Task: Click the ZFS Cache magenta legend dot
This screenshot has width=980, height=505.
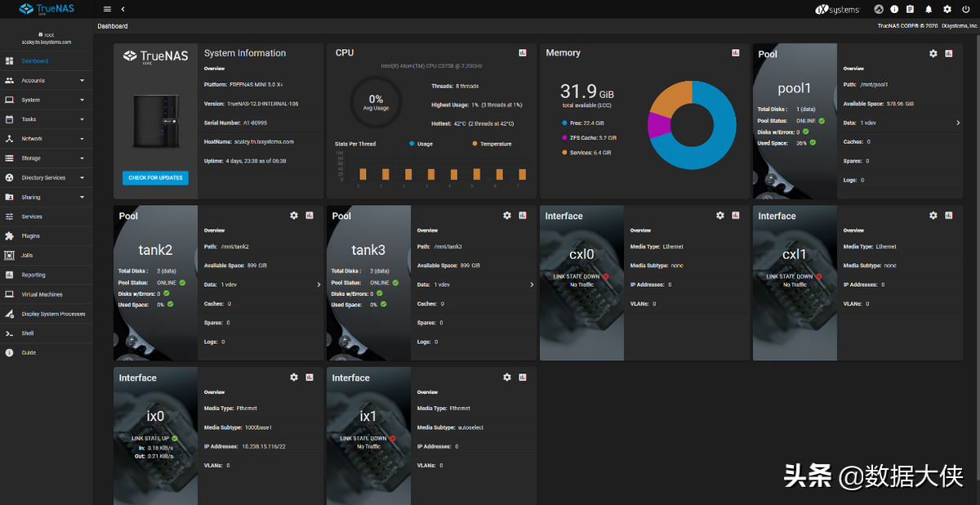Action: pos(564,138)
